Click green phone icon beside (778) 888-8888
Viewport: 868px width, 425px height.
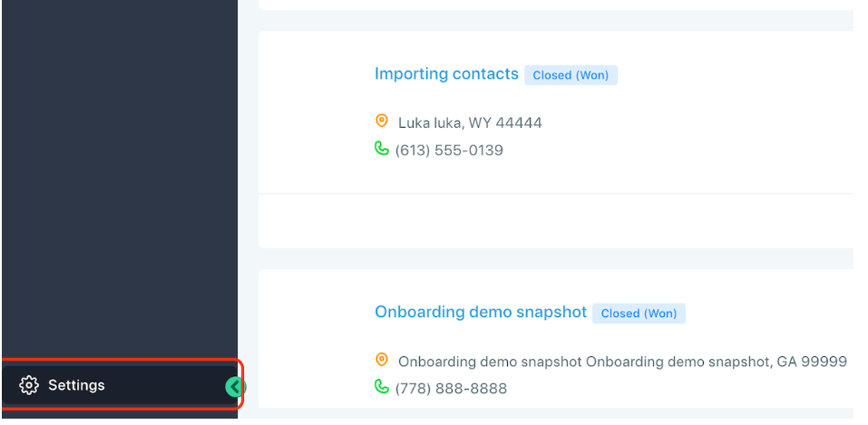coord(382,386)
